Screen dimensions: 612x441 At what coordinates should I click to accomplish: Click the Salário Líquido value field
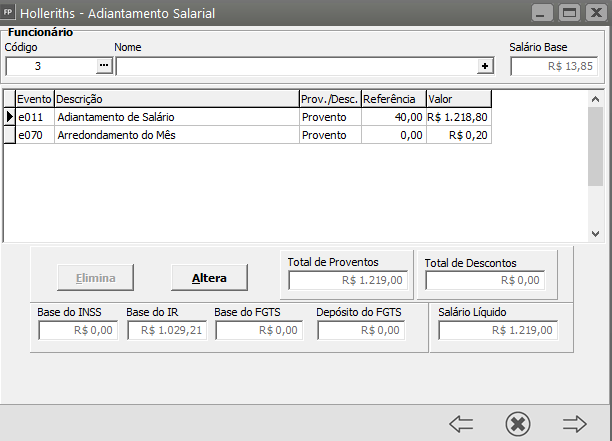[x=497, y=330]
